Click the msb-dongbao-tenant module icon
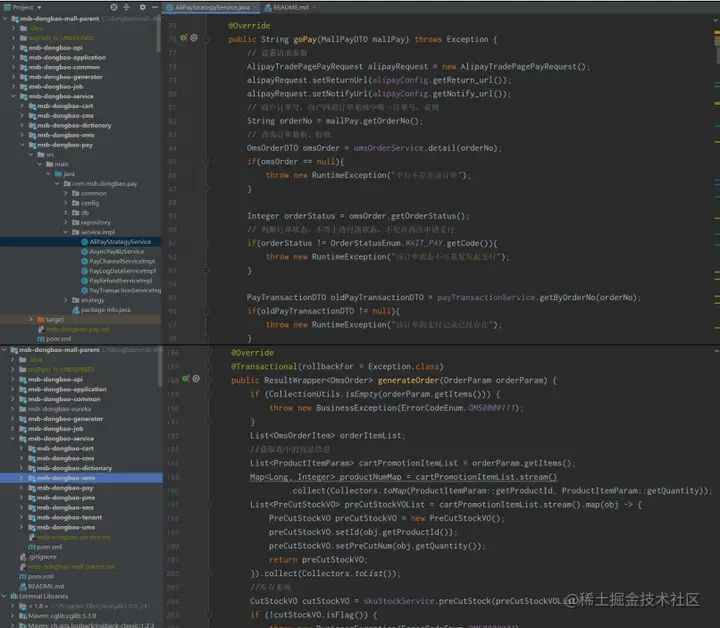 pos(32,517)
